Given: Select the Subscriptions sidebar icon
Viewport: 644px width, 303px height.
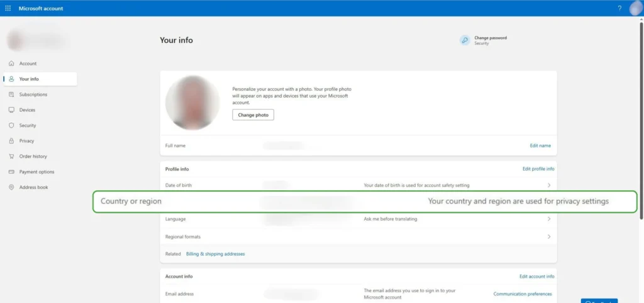Looking at the screenshot, I should (x=11, y=94).
